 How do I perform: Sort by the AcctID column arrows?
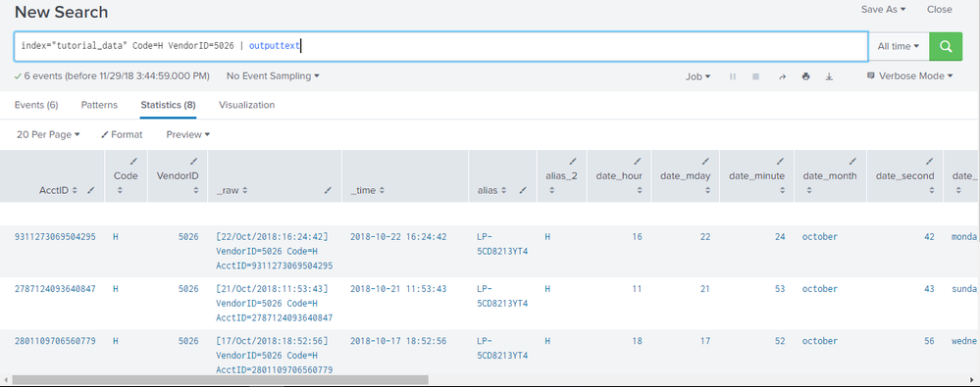point(75,191)
